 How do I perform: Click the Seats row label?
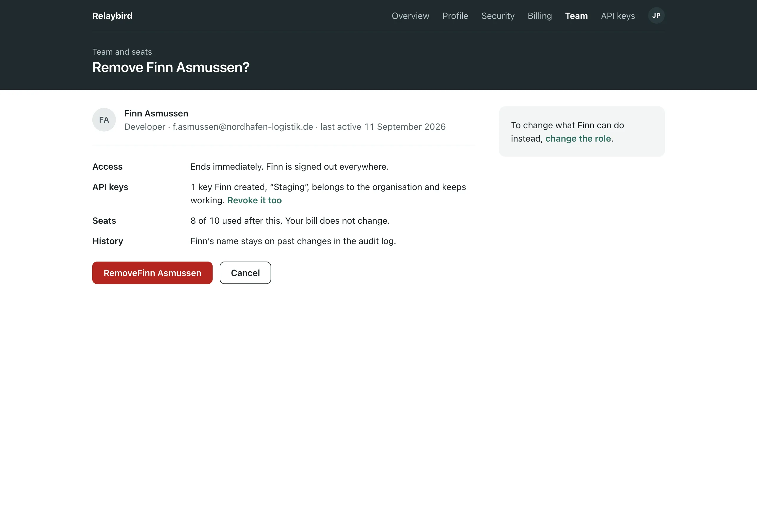point(104,220)
